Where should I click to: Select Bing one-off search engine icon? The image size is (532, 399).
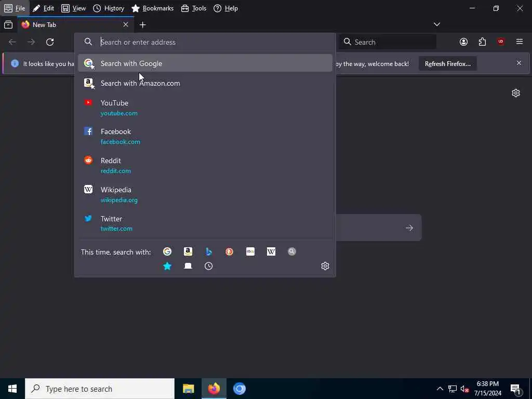pyautogui.click(x=209, y=251)
